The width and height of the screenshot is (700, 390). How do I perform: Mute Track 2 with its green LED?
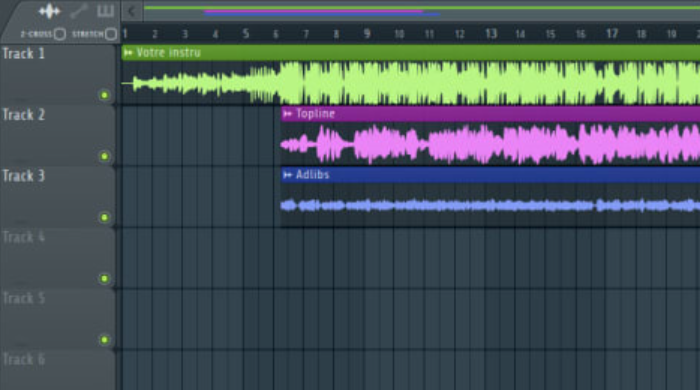pyautogui.click(x=104, y=156)
